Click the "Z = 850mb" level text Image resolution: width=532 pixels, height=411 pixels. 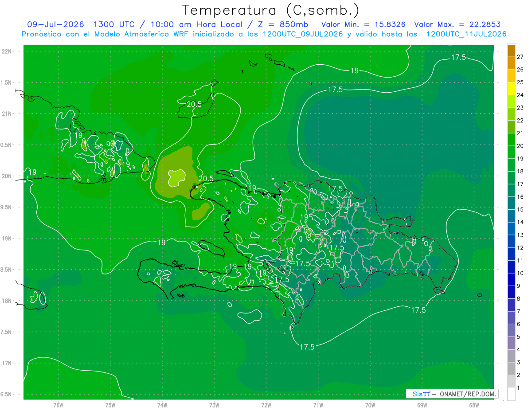click(x=283, y=24)
